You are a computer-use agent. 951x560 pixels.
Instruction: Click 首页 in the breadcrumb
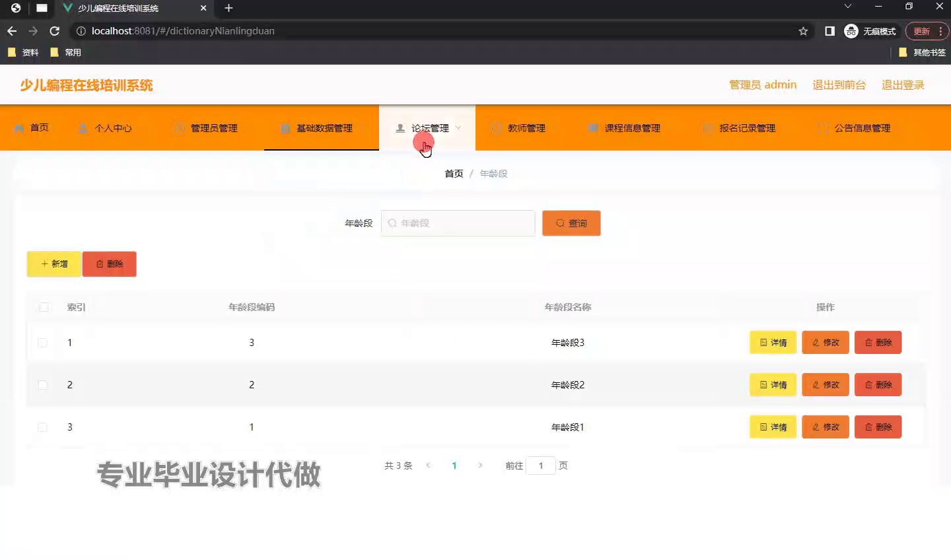tap(454, 174)
